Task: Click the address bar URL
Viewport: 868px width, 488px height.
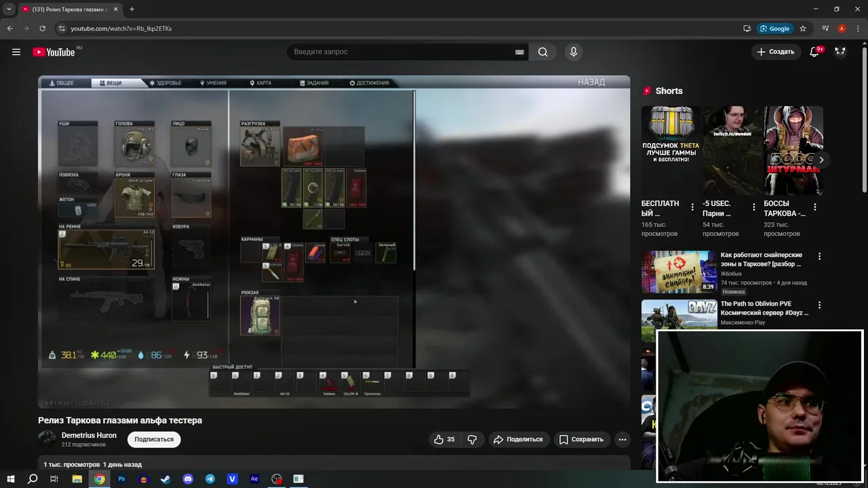Action: pos(121,28)
